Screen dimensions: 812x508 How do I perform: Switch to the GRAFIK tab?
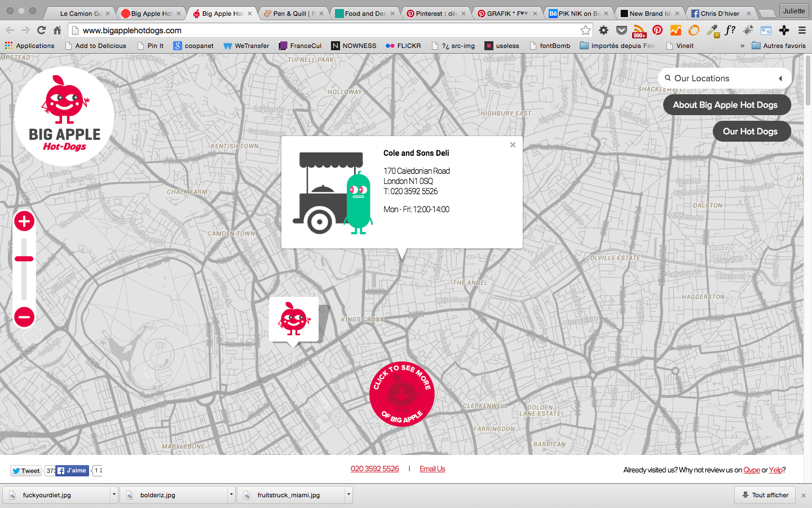pos(506,14)
